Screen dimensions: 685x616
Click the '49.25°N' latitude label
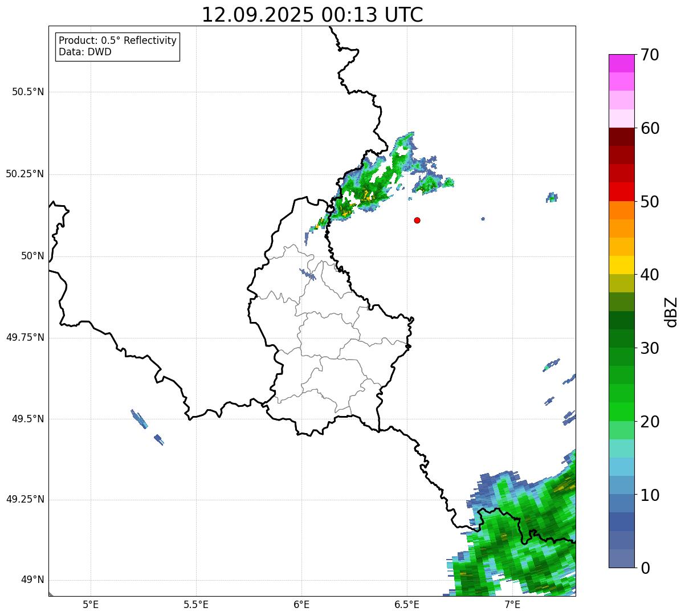(x=25, y=499)
